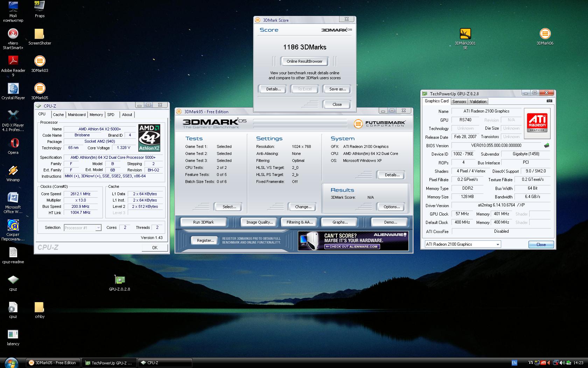Click the Windows Start orb

pyautogui.click(x=11, y=363)
